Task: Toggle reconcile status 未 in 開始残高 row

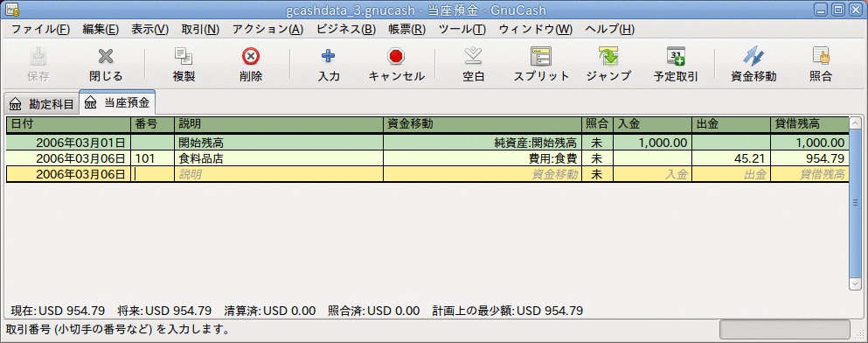Action: point(597,143)
